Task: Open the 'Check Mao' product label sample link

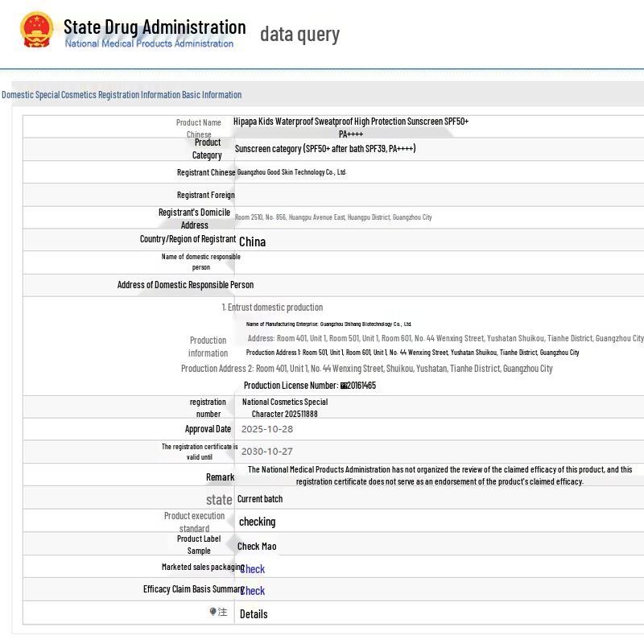Action: pos(257,547)
